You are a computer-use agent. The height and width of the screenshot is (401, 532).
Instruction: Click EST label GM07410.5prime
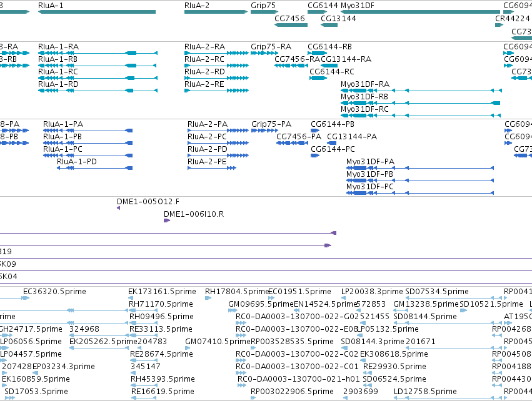(218, 342)
